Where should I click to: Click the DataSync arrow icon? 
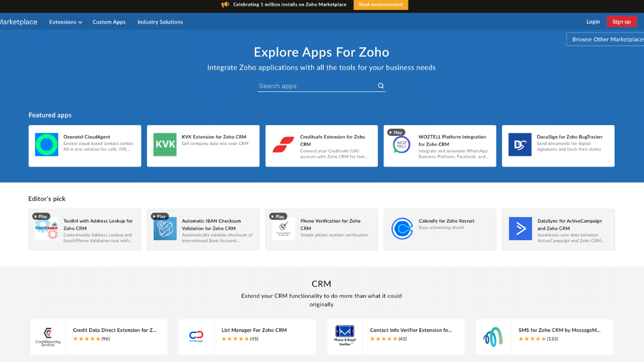[x=519, y=229]
